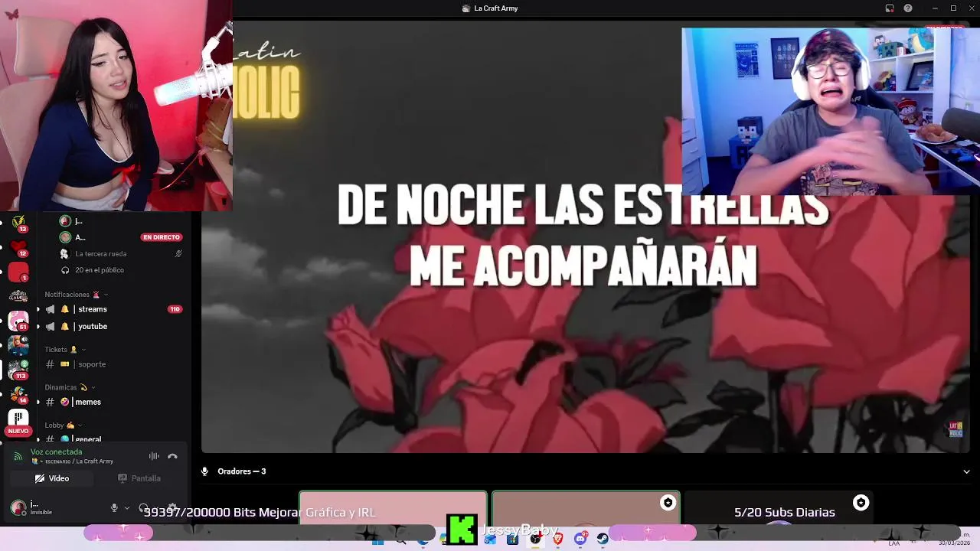Open Steam from the taskbar

[x=603, y=540]
